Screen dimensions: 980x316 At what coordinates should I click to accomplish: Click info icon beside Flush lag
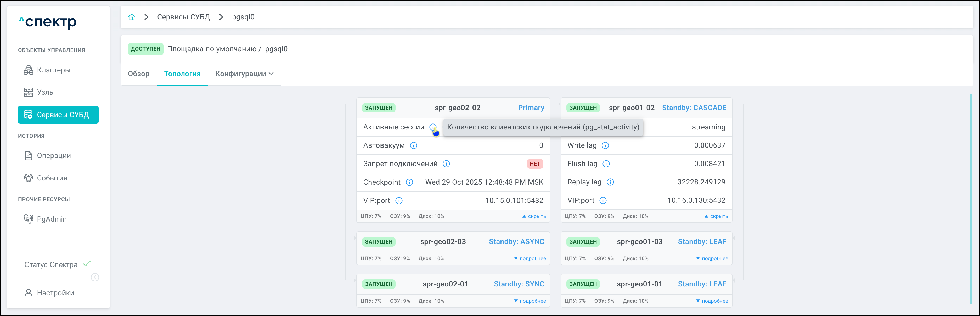(606, 164)
